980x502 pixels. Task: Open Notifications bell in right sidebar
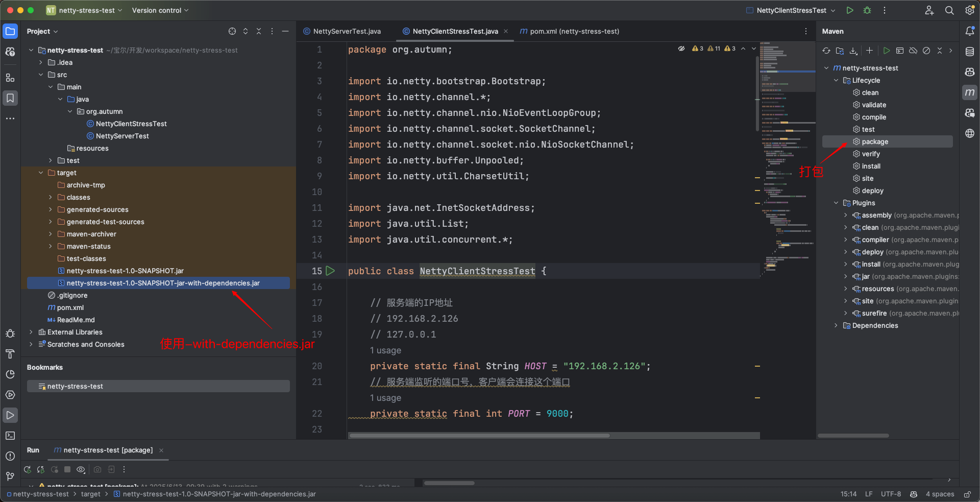pyautogui.click(x=970, y=31)
